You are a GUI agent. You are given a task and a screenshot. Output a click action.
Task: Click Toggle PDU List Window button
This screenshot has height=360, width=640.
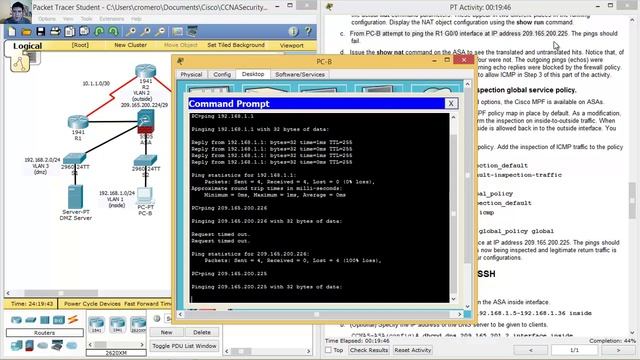[184, 346]
